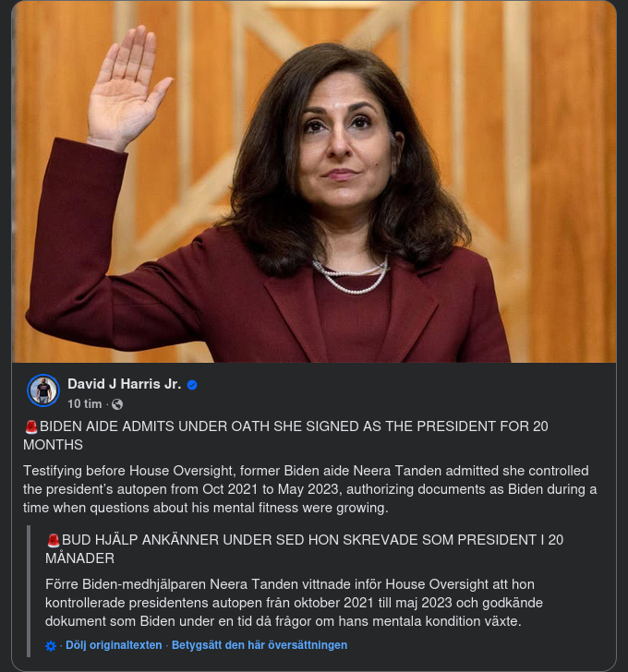
Task: Open the David J Harris Jr. name link
Action: tap(125, 384)
